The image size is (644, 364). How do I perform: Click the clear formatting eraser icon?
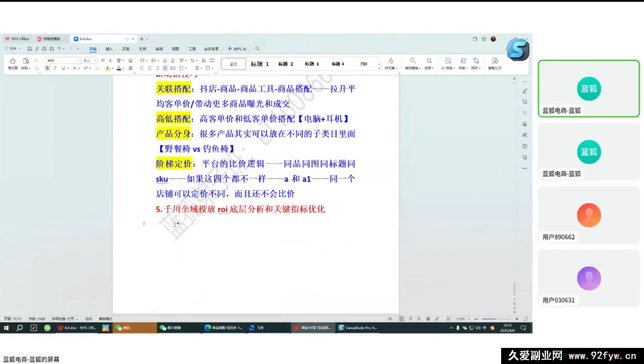tap(130, 60)
